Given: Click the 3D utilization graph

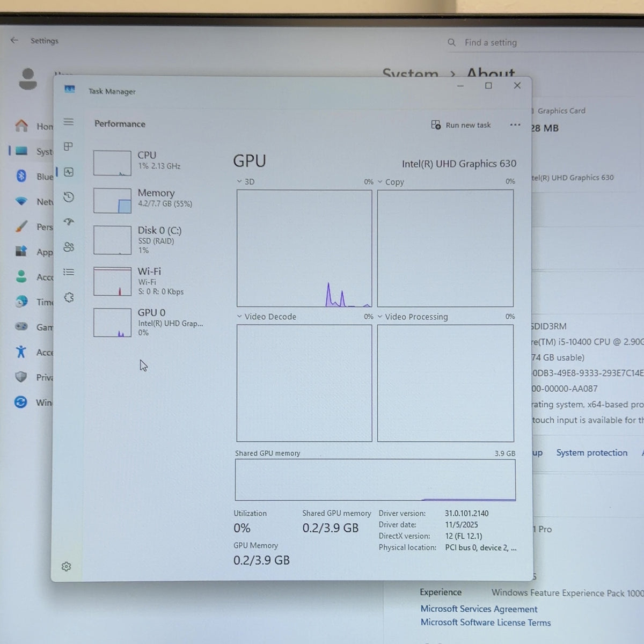Looking at the screenshot, I should [x=304, y=248].
